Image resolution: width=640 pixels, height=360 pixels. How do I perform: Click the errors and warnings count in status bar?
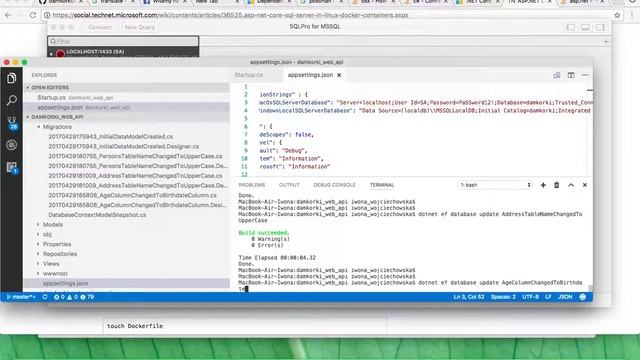(73, 297)
